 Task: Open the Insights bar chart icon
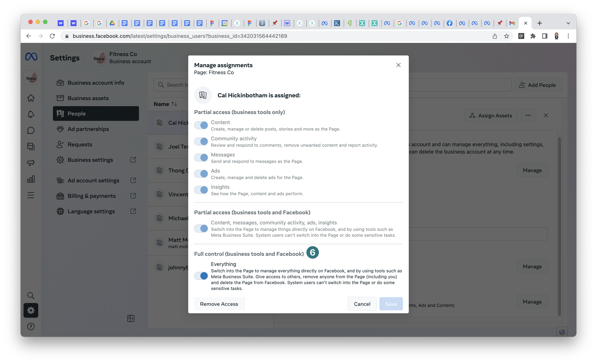[31, 179]
